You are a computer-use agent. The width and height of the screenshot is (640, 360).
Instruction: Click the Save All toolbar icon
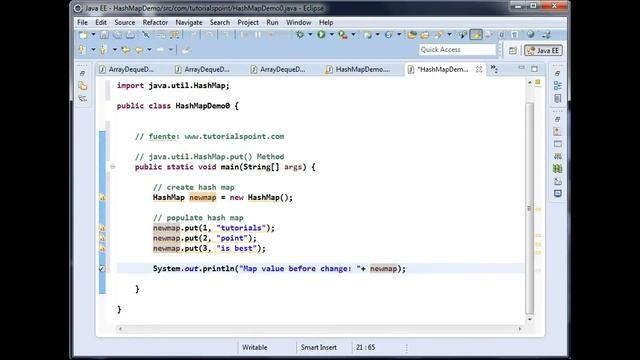coord(117,35)
